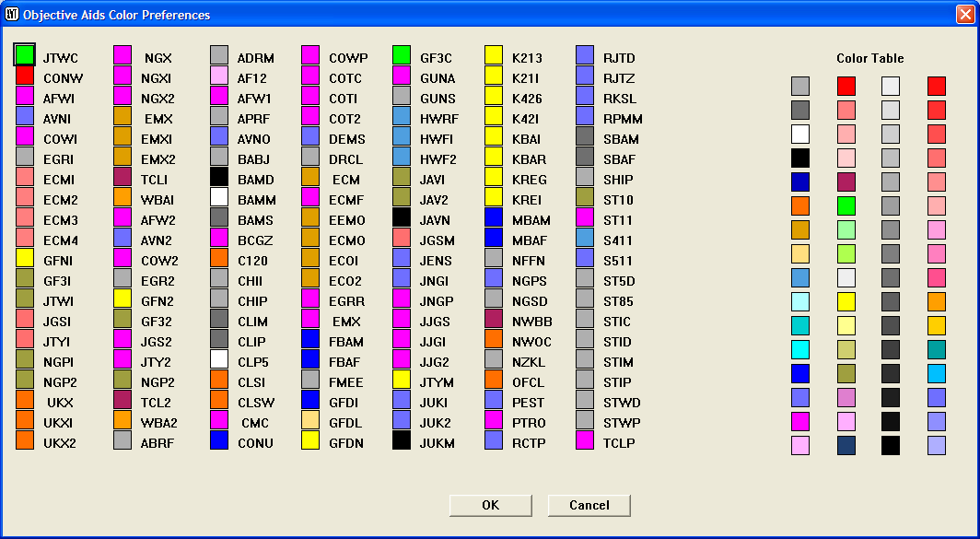Click the navy blue Color Table swatch
The image size is (980, 539).
point(846,443)
